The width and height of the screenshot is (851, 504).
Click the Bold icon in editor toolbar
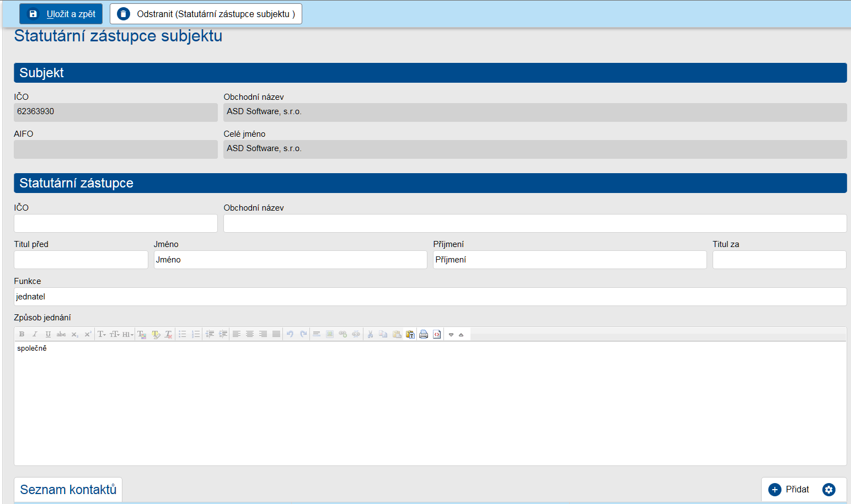pos(22,334)
